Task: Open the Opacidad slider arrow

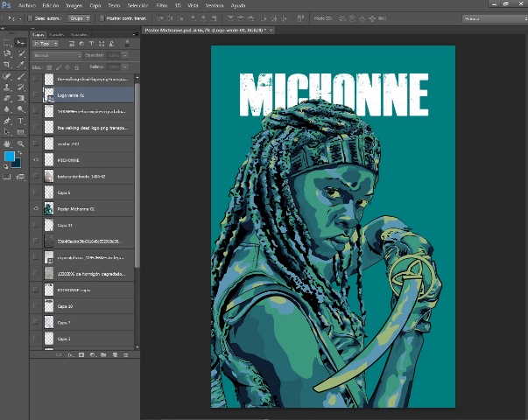Action: (125, 55)
